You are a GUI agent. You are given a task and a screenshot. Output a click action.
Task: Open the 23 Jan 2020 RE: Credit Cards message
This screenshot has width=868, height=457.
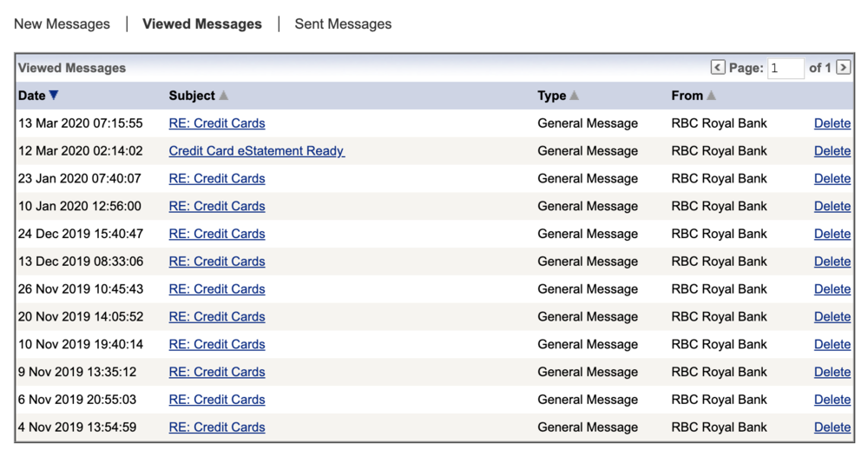[x=217, y=179]
